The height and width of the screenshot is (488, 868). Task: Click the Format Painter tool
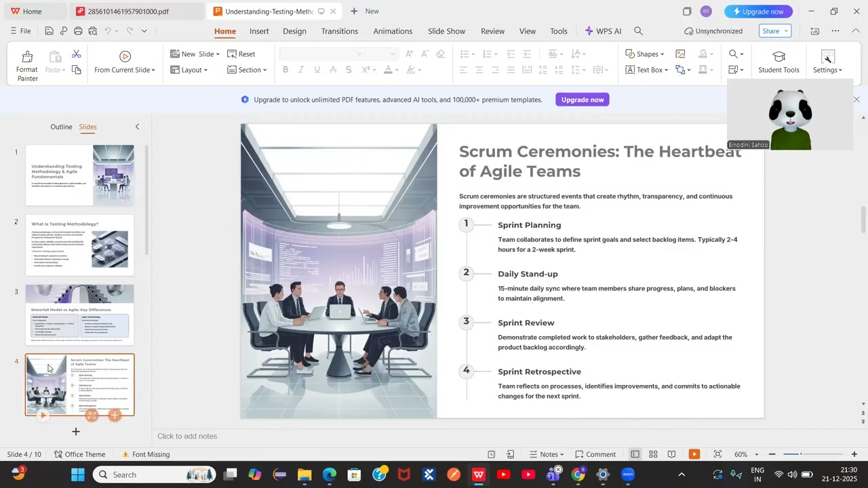tap(27, 66)
